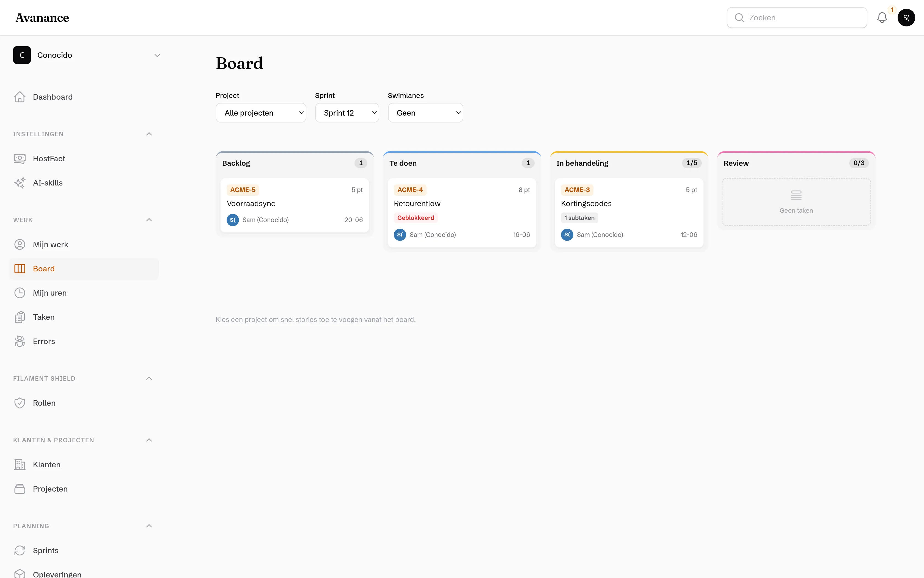Screen dimensions: 924x578
Task: Go to Dashboard in the sidebar
Action: [84, 97]
